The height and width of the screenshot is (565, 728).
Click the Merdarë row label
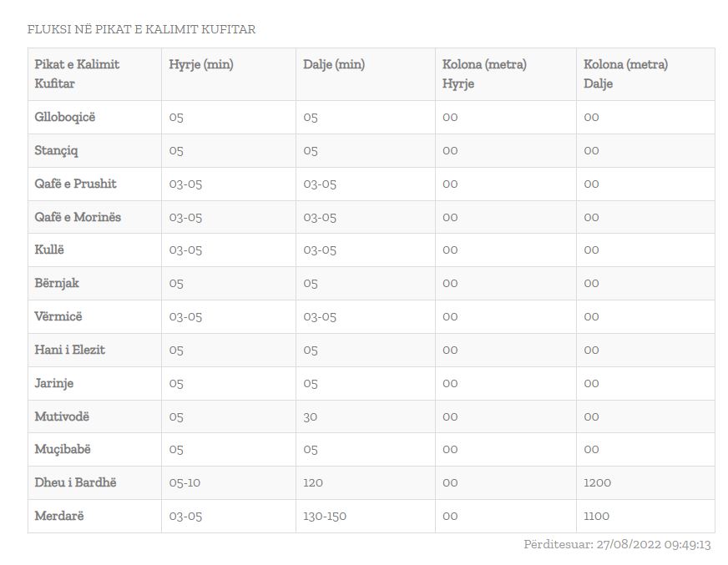point(59,516)
